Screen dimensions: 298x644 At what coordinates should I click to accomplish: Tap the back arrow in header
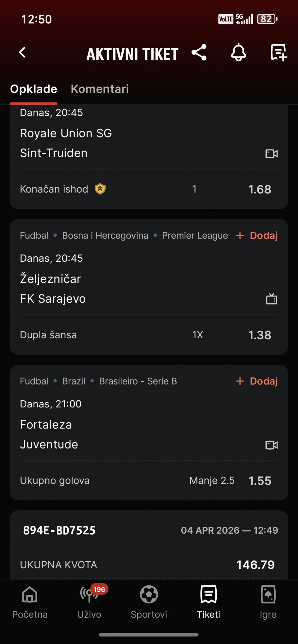pyautogui.click(x=22, y=52)
